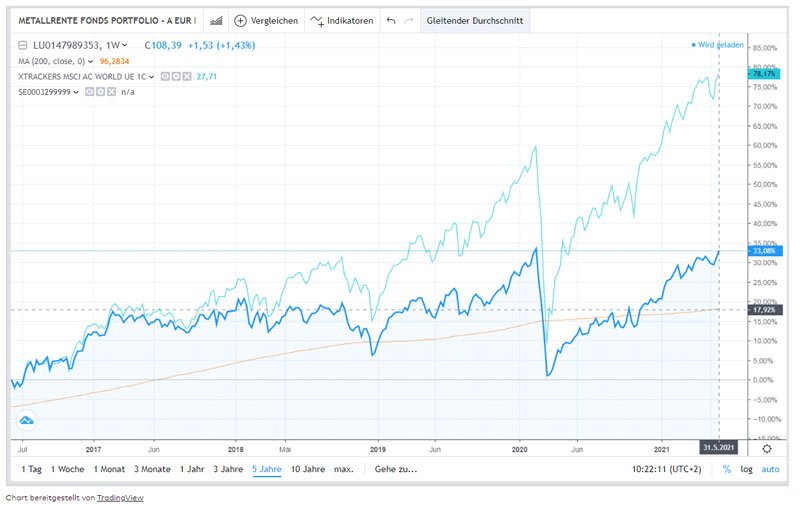Expand the SE0003299999 series dropdown

[75, 92]
